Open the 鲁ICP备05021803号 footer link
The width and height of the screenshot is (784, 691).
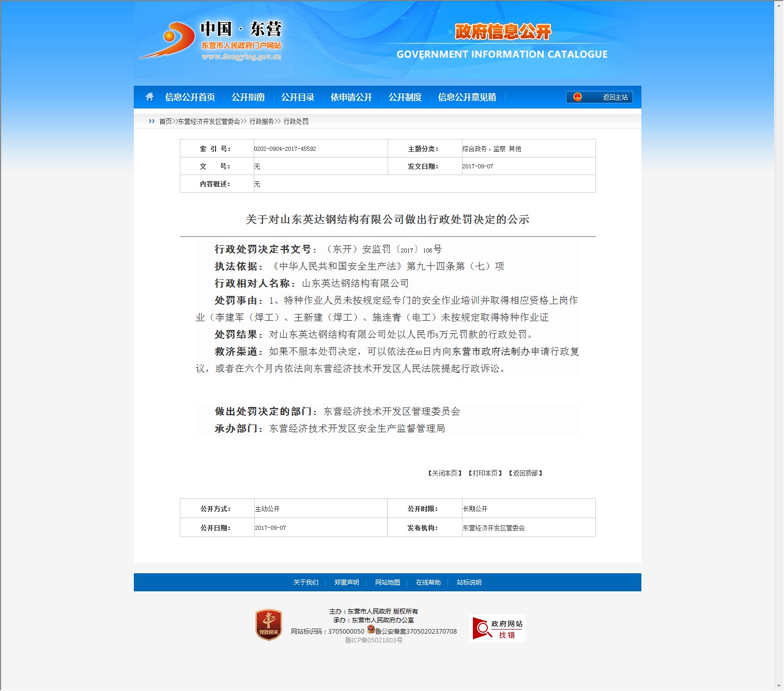pyautogui.click(x=374, y=640)
